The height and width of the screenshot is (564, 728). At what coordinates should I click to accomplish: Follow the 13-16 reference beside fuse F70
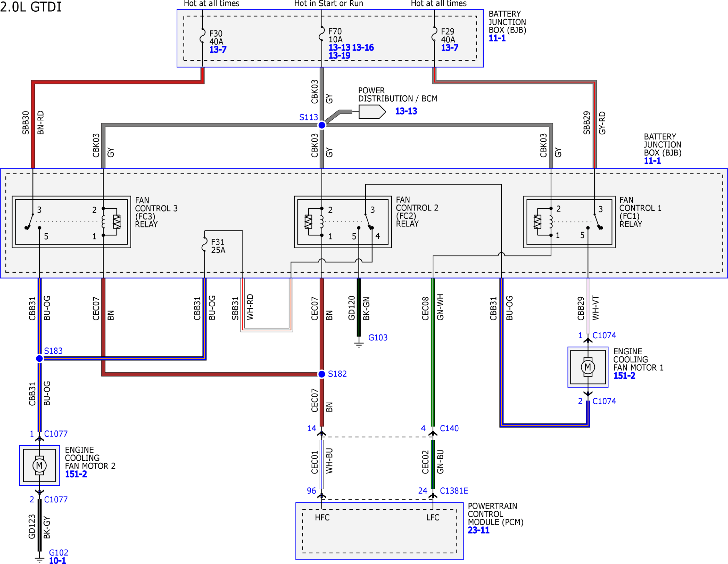pyautogui.click(x=363, y=48)
